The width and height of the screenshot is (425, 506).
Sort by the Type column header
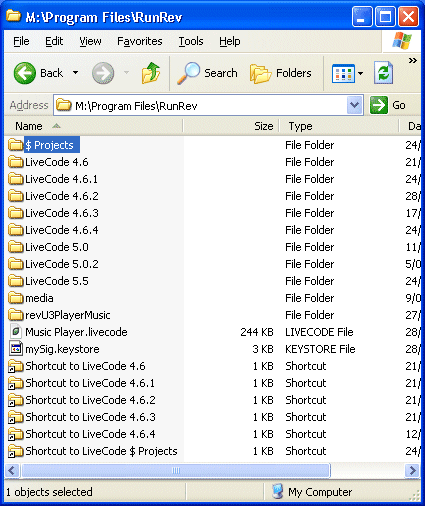click(339, 126)
